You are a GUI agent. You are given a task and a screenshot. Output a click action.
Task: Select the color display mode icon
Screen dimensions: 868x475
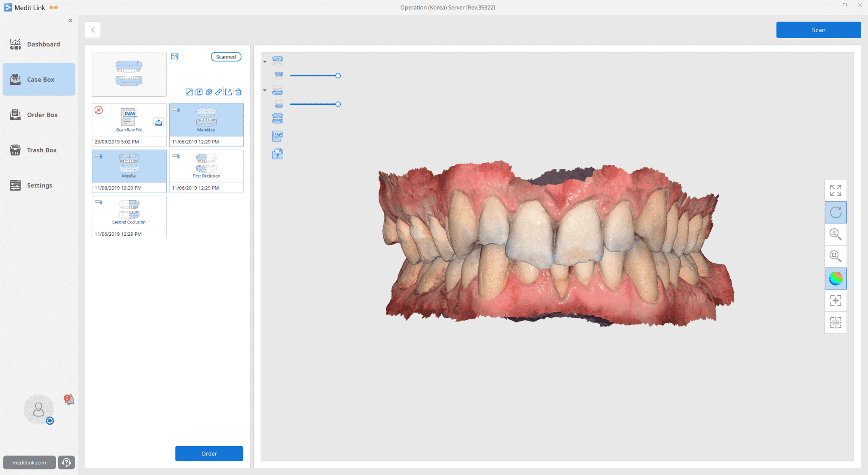837,278
